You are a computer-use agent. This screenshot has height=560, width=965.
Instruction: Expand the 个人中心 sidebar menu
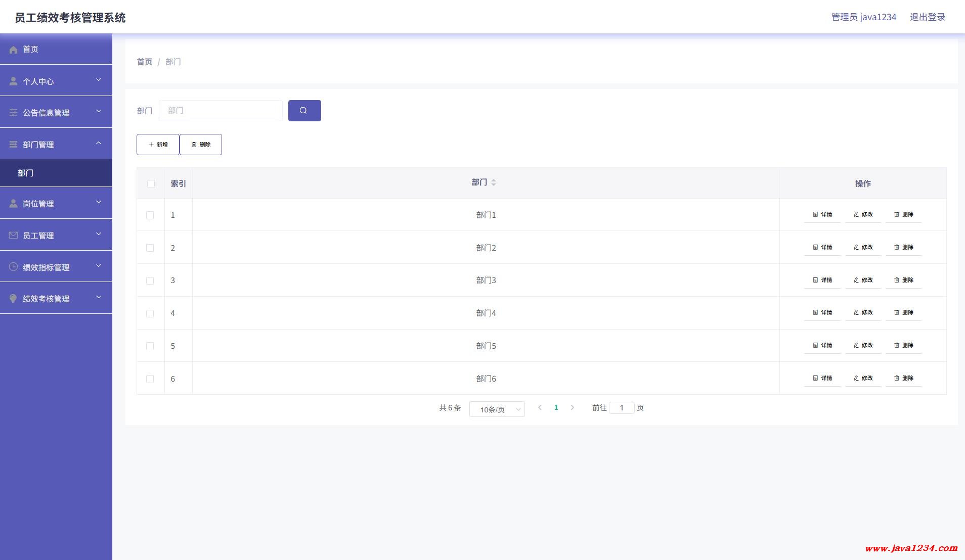56,81
